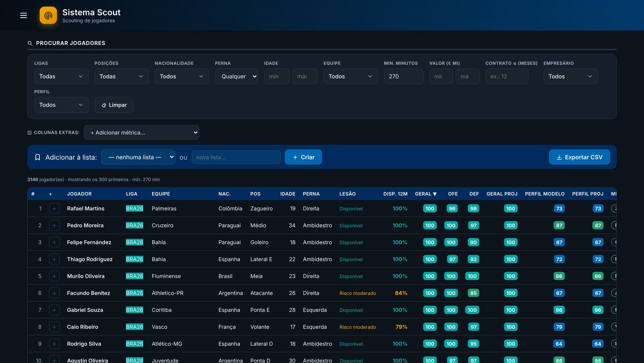The width and height of the screenshot is (644, 363).
Task: Open the Ligas dropdown
Action: pos(61,76)
